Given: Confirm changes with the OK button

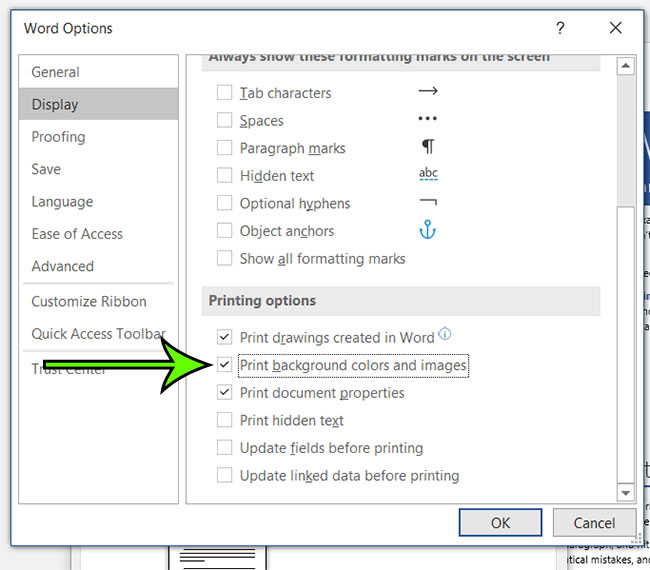Looking at the screenshot, I should [x=500, y=522].
